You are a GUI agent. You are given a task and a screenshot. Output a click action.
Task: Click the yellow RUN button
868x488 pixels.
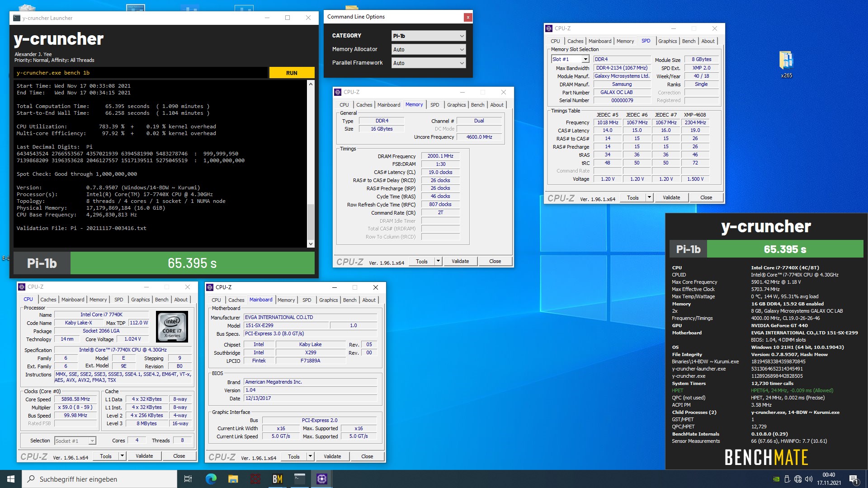tap(292, 73)
